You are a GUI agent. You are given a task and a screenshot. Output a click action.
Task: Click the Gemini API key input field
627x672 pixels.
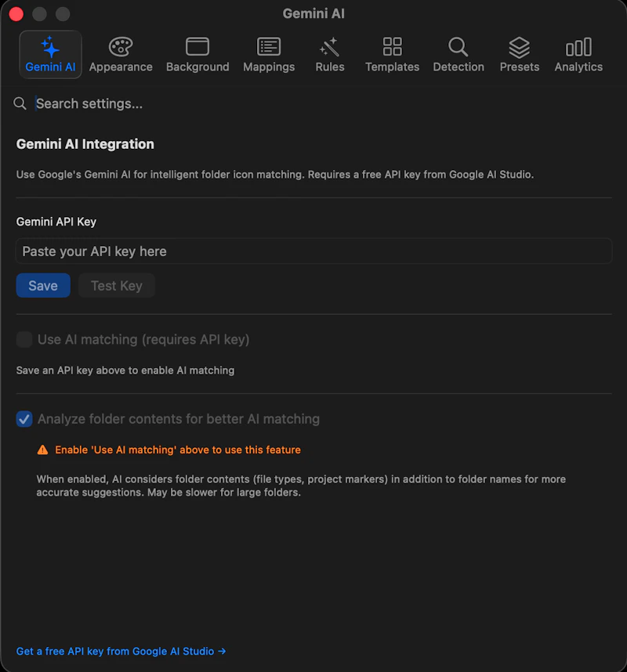(313, 251)
